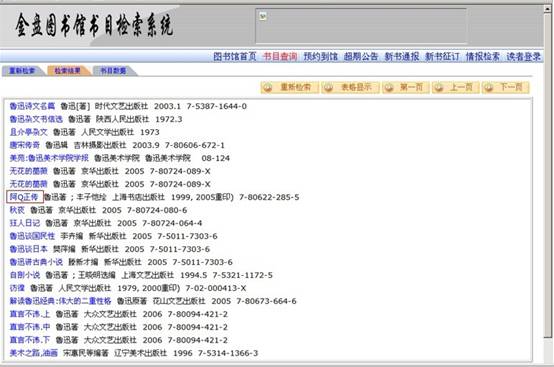Open the book link 唐宋传奇
The width and height of the screenshot is (554, 367).
click(x=25, y=145)
